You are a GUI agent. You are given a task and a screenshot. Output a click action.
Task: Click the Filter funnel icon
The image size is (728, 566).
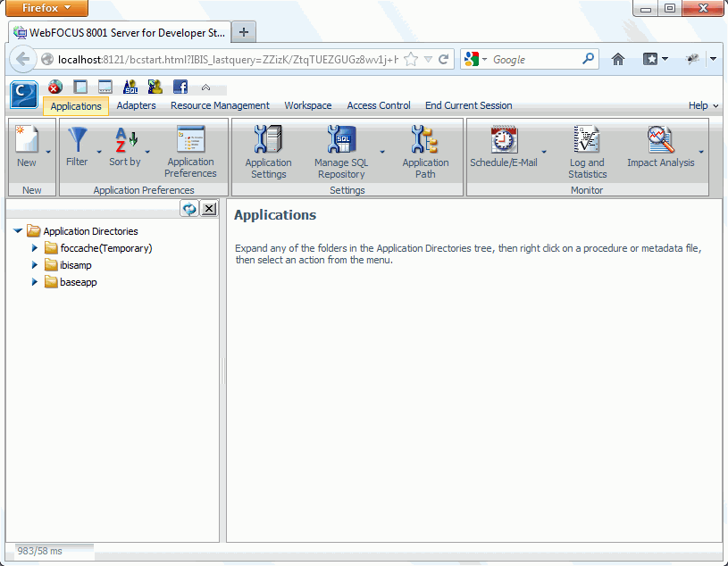click(x=77, y=139)
